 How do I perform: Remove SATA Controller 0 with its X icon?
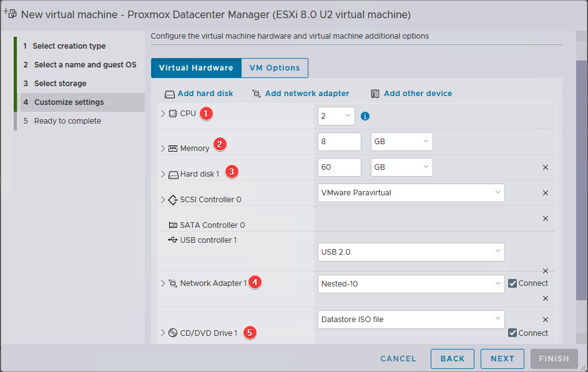pyautogui.click(x=545, y=218)
